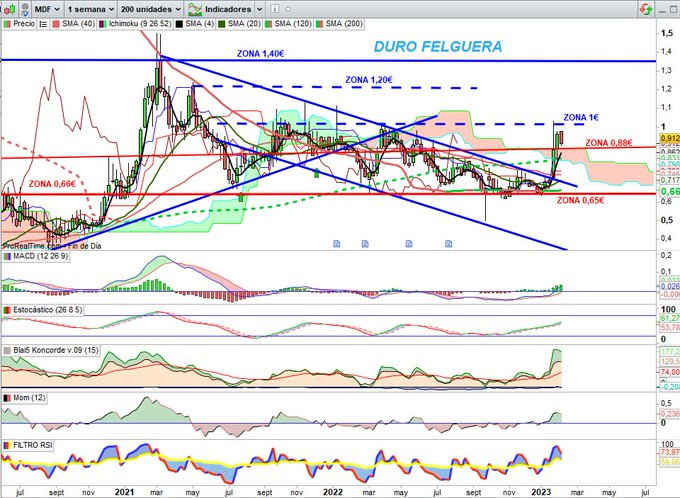Click the yellow 0,912 current price tag
This screenshot has height=498, width=680.
pyautogui.click(x=670, y=138)
